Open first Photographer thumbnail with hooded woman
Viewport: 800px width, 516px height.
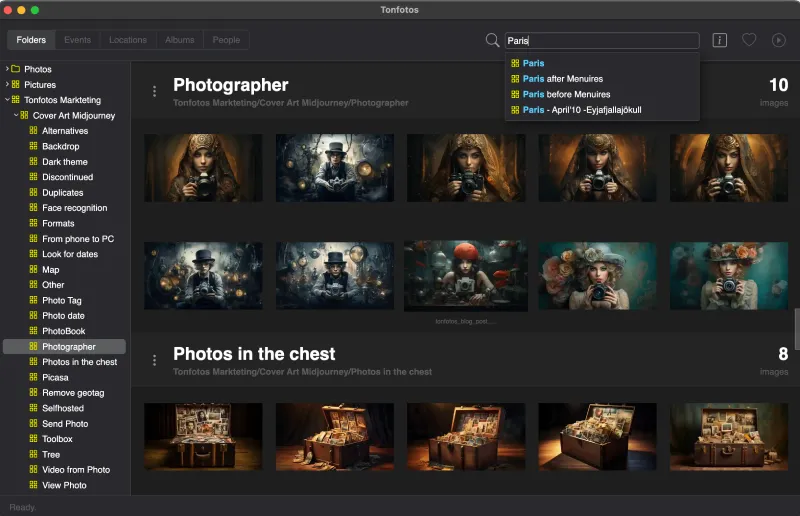pos(203,168)
